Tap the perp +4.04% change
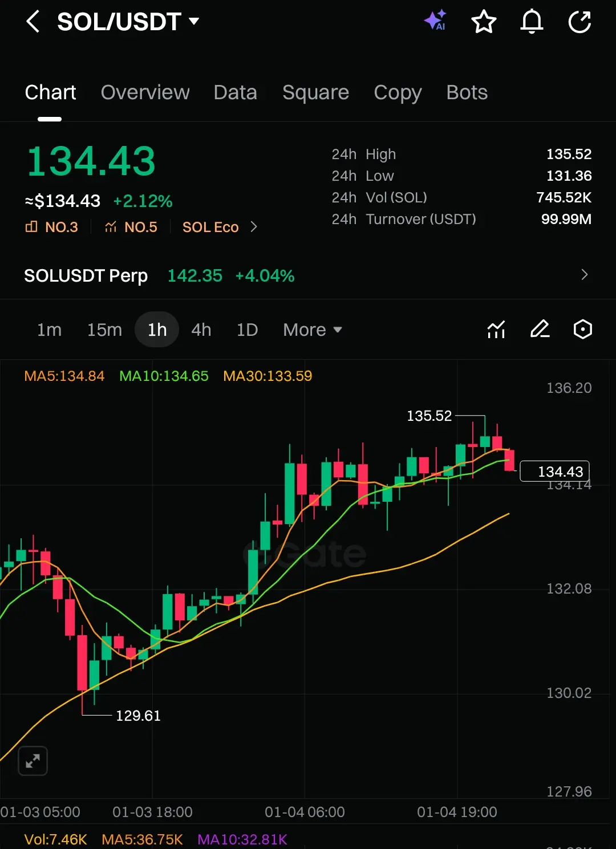The width and height of the screenshot is (616, 849). [265, 276]
